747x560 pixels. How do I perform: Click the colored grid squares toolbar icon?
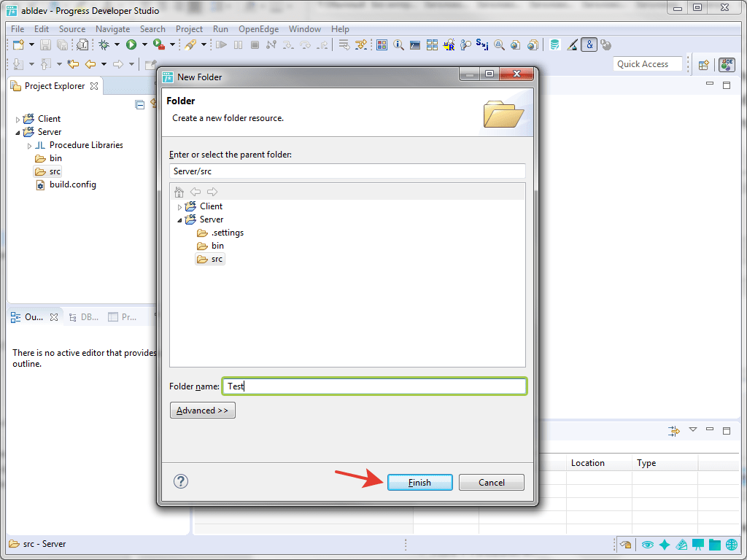coord(382,45)
